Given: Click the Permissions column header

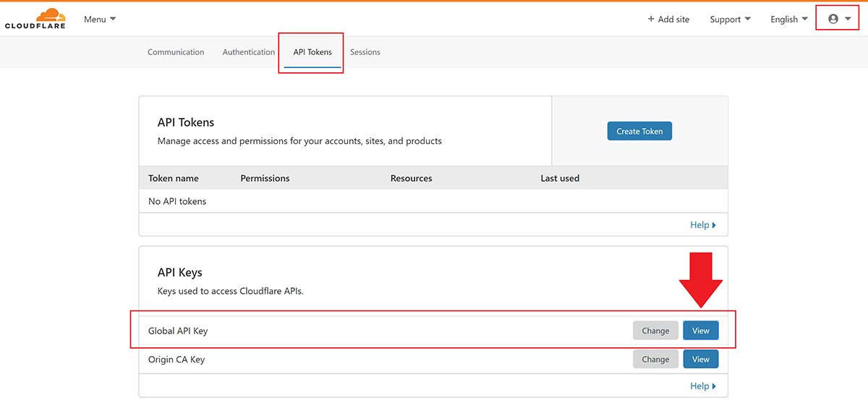Looking at the screenshot, I should [x=265, y=178].
